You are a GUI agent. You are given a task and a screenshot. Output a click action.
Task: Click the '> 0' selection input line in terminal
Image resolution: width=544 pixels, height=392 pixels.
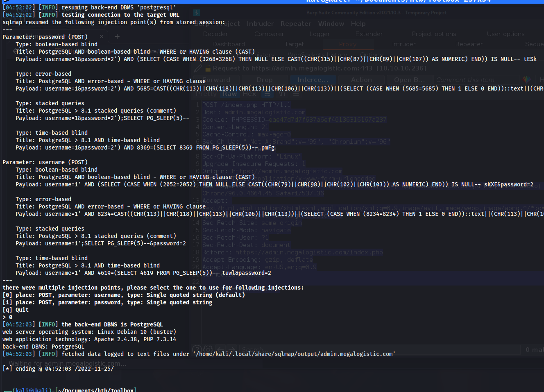pos(7,317)
